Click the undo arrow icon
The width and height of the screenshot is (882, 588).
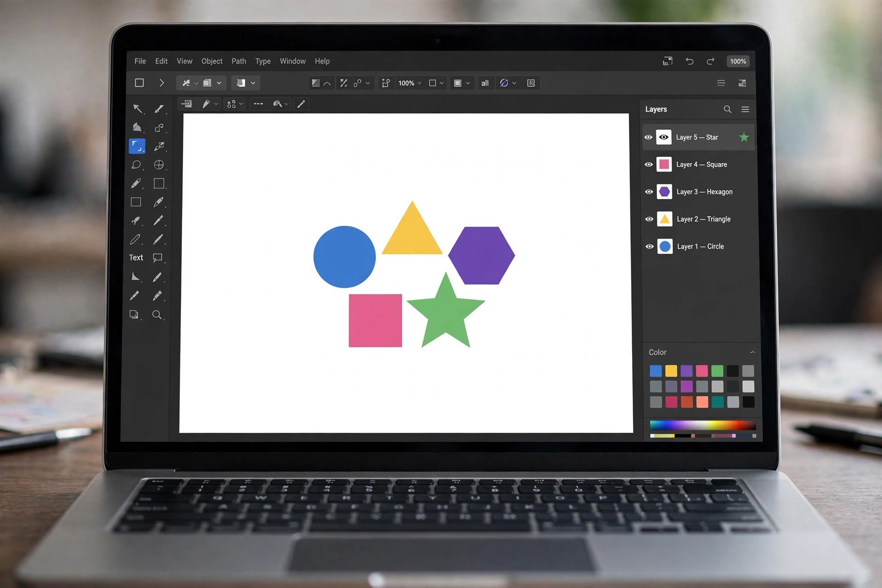point(690,61)
